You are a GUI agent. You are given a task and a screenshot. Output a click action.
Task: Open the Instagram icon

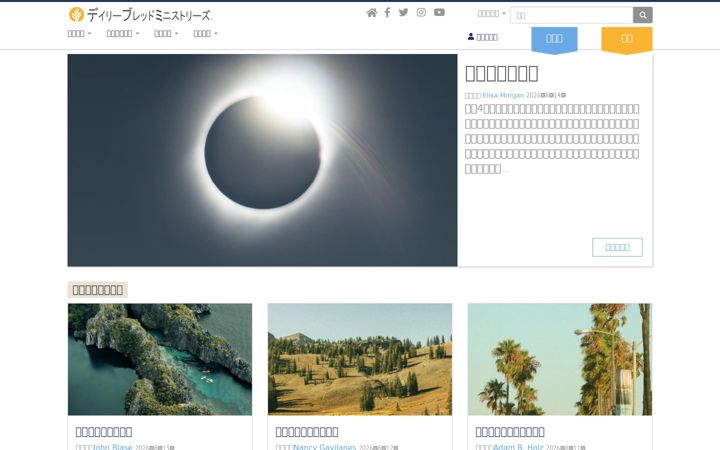(421, 12)
